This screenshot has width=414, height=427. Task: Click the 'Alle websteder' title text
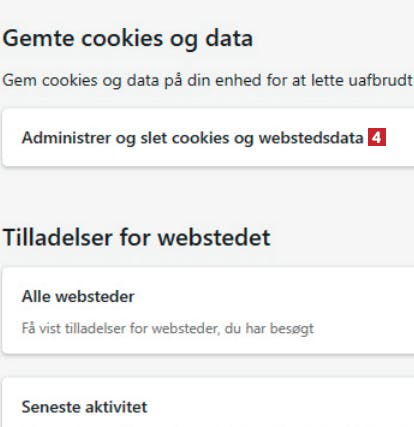78,296
